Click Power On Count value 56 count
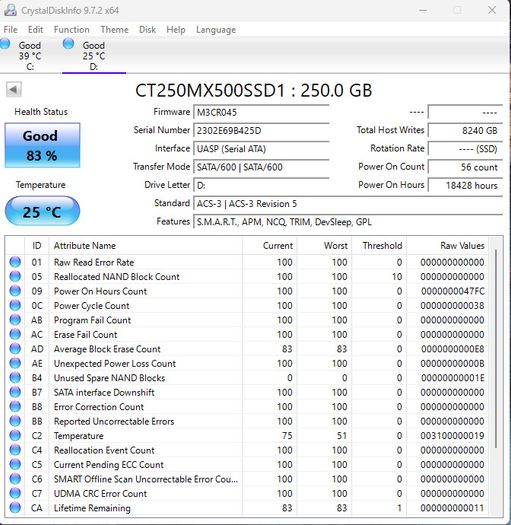Image resolution: width=511 pixels, height=525 pixels. [465, 167]
